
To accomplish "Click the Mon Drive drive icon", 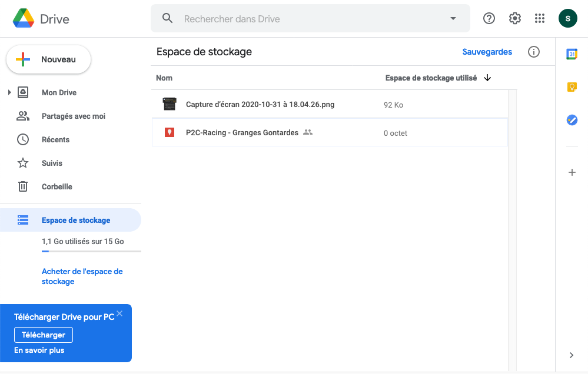I will [23, 92].
